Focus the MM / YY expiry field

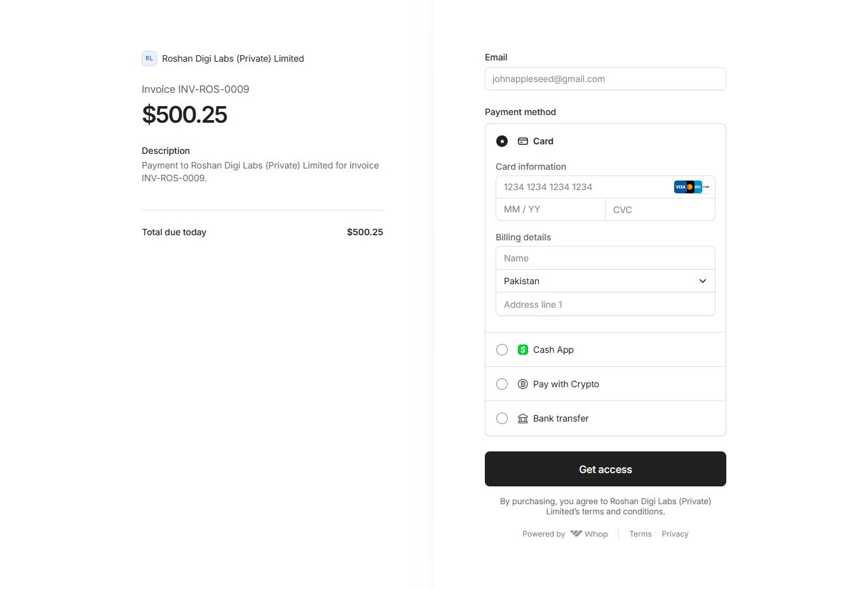click(x=550, y=209)
